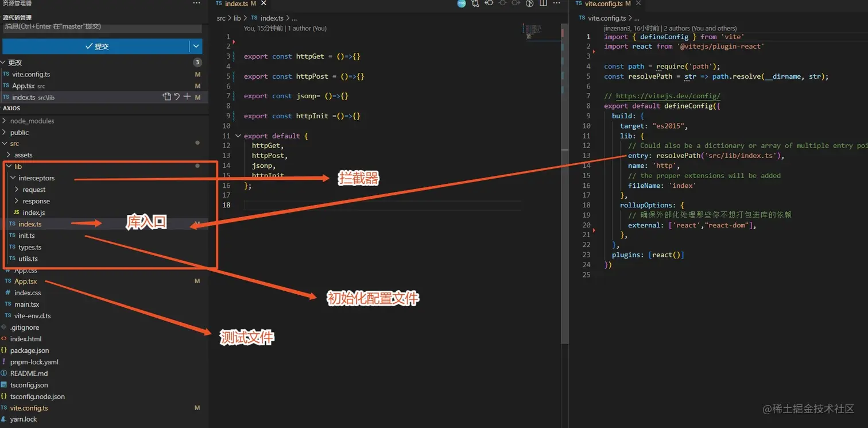The width and height of the screenshot is (868, 428).
Task: Click the git timeline circle icon
Action: coord(530,3)
